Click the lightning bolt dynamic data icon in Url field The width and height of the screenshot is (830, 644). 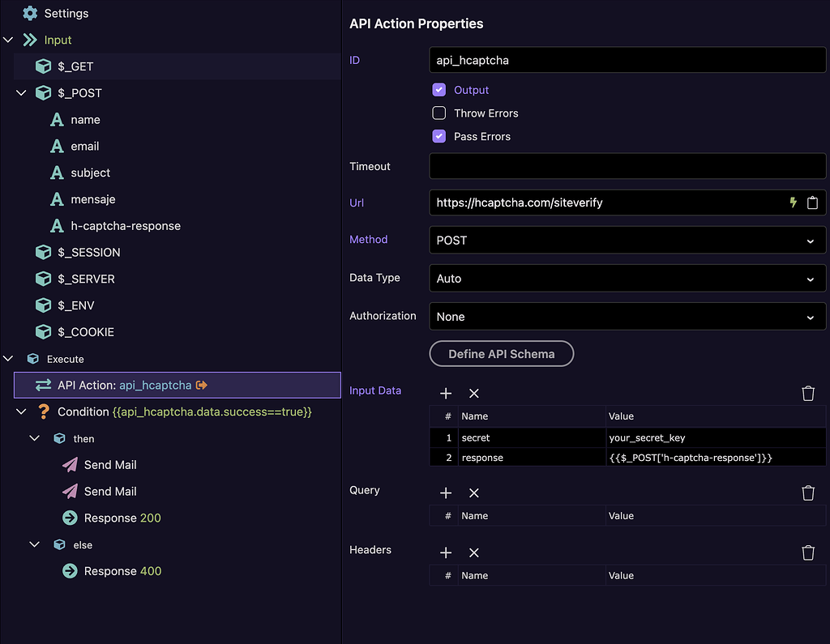click(x=794, y=203)
